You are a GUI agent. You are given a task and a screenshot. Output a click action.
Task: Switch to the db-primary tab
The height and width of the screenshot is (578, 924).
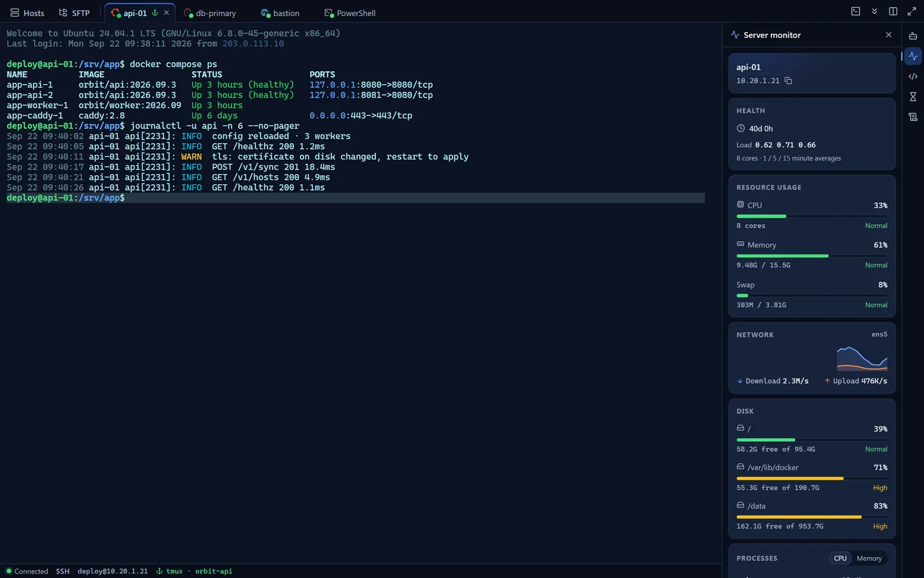pyautogui.click(x=210, y=13)
